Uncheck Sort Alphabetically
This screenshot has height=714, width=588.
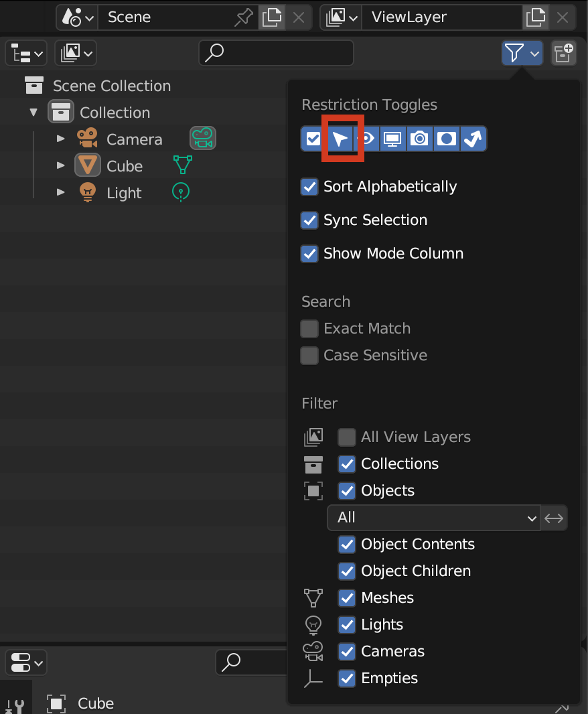pyautogui.click(x=309, y=187)
